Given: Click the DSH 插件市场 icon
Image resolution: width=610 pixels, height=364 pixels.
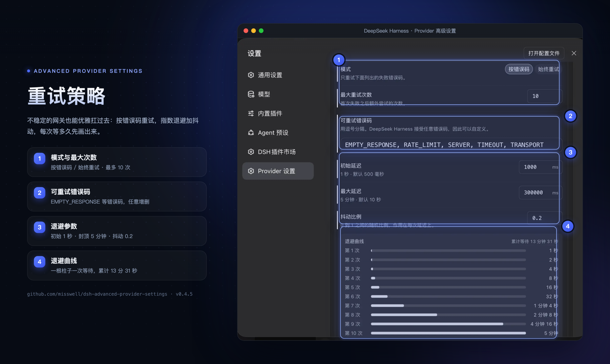Looking at the screenshot, I should [x=251, y=152].
